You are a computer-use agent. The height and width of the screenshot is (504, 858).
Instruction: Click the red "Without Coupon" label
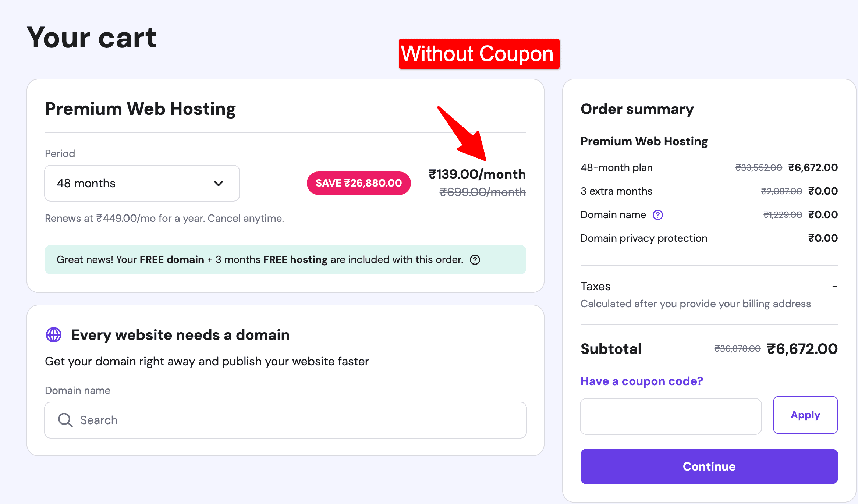pos(479,54)
